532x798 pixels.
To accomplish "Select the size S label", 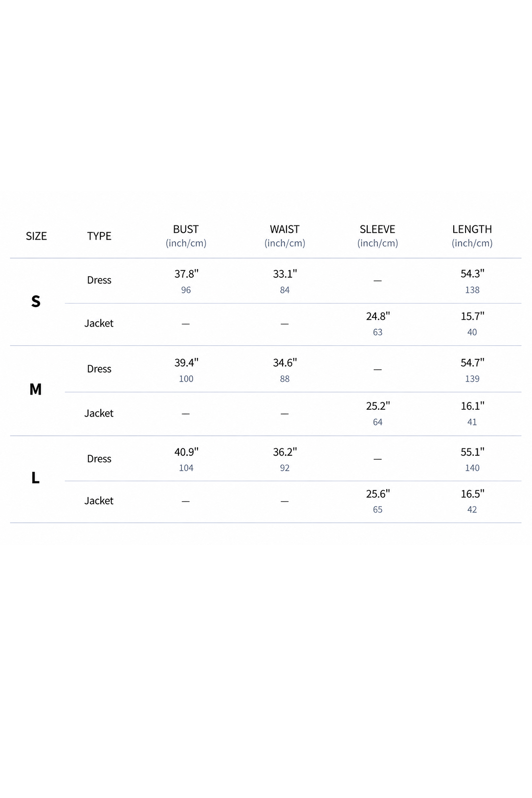I will (x=36, y=301).
